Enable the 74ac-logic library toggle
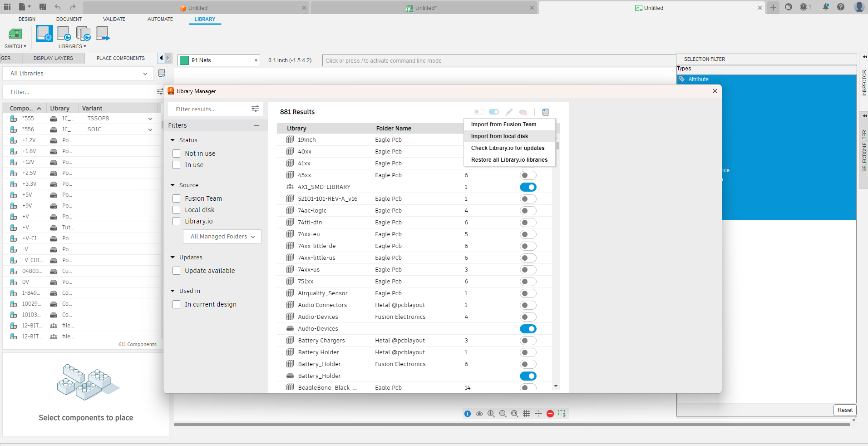 528,211
